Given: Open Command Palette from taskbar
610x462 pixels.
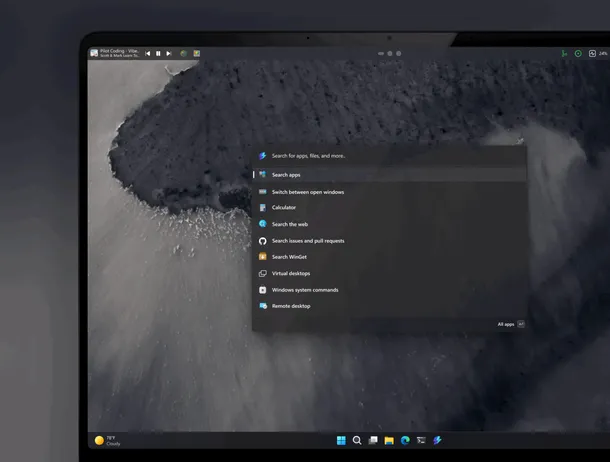Looking at the screenshot, I should point(437,440).
